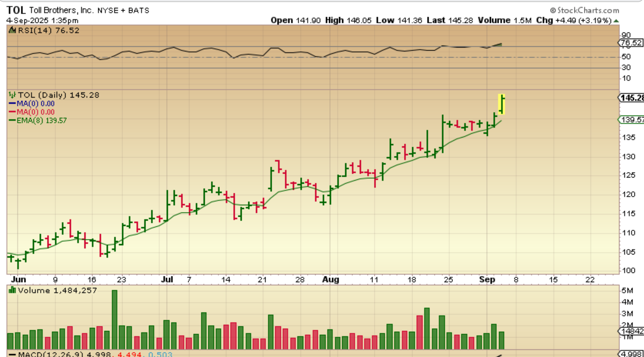Click the blue MA(0) legend line marker
The image size is (644, 357).
point(12,103)
